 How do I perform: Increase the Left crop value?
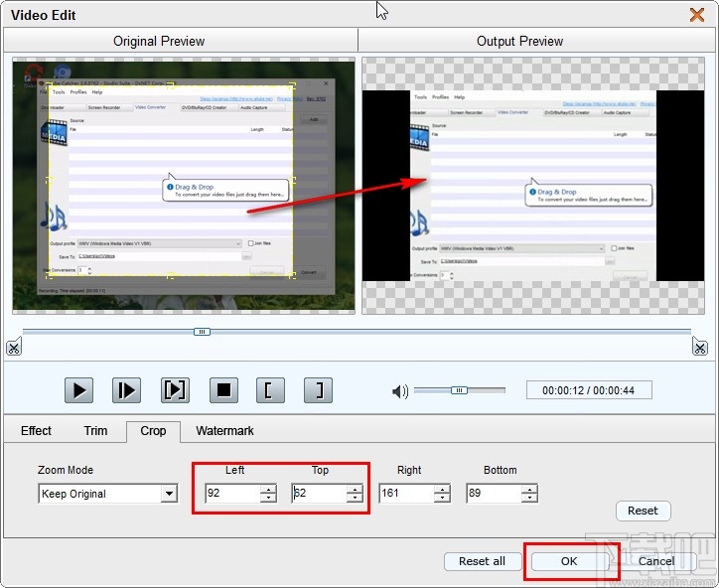[269, 489]
